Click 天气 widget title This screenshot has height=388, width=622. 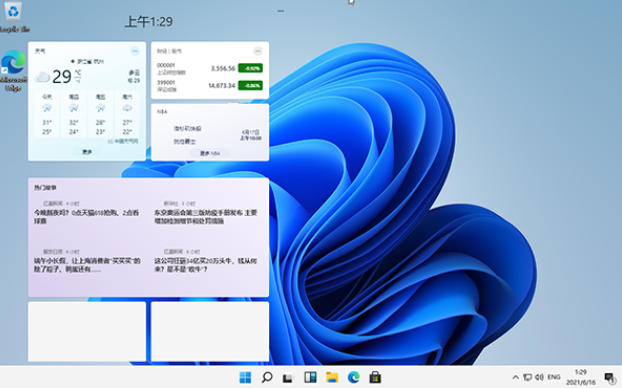40,51
